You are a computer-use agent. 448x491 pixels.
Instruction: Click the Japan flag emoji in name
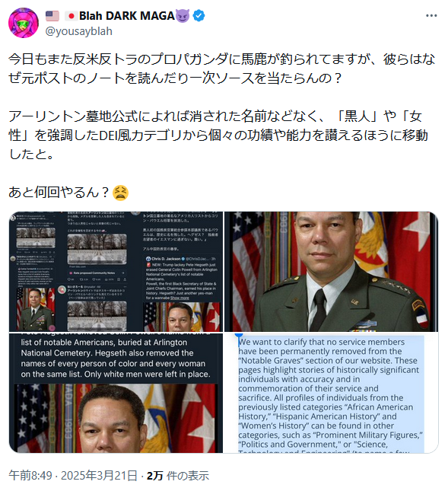pos(71,16)
